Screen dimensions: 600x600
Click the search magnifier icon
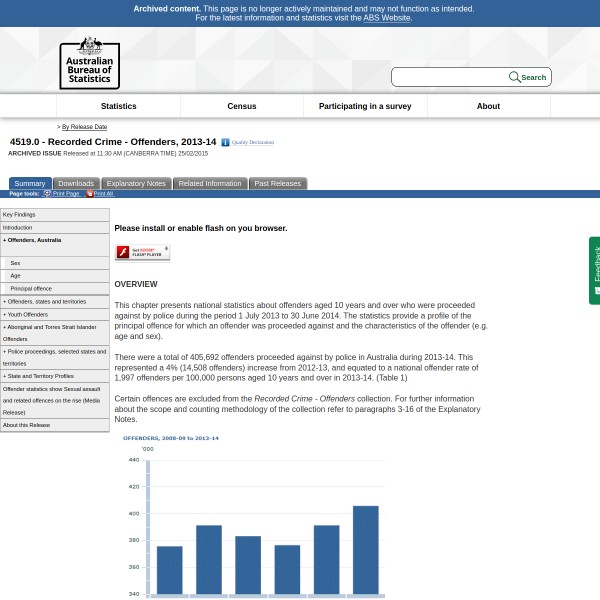(514, 77)
